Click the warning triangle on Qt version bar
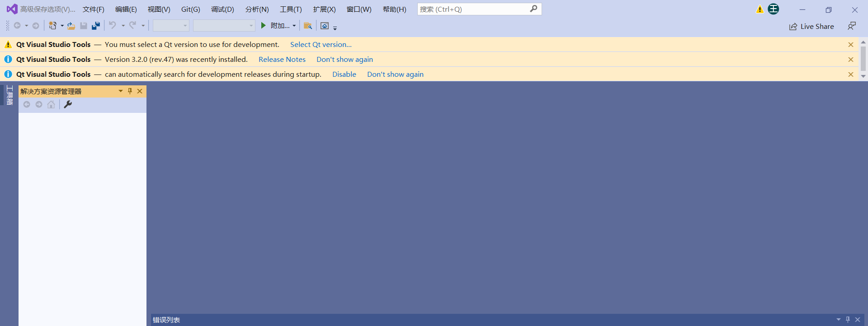868x326 pixels. tap(8, 44)
